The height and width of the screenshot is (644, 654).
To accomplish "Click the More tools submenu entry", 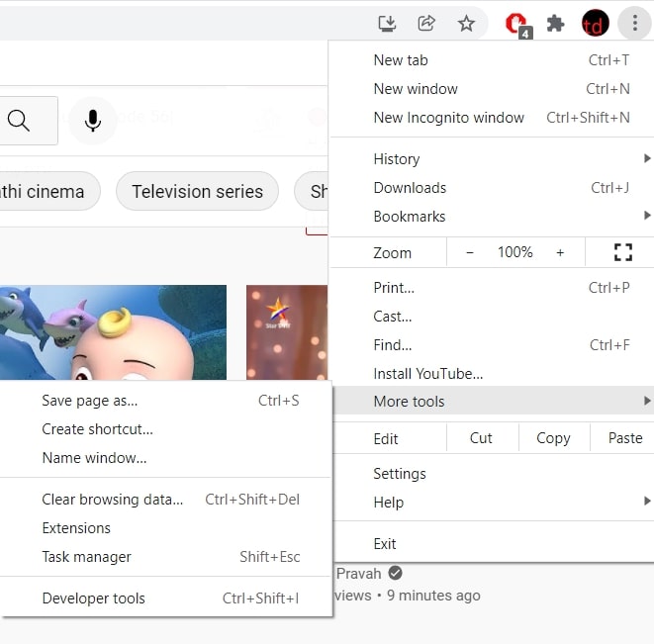I will 494,401.
